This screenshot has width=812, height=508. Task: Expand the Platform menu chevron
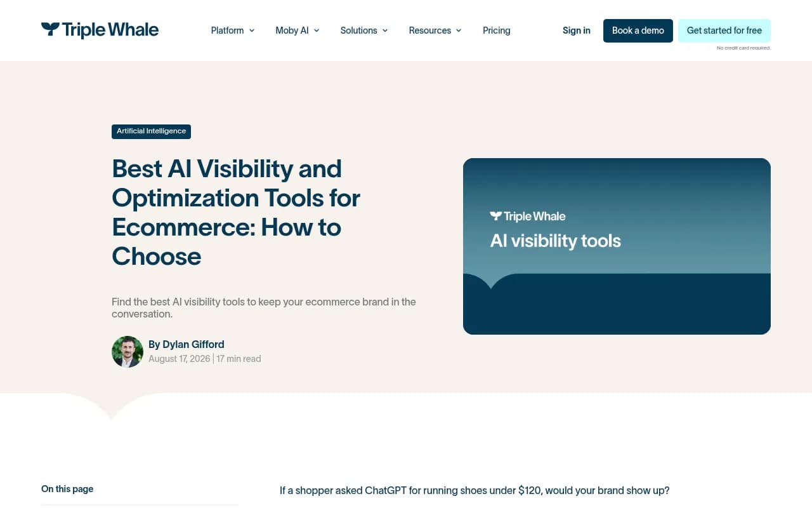point(252,30)
